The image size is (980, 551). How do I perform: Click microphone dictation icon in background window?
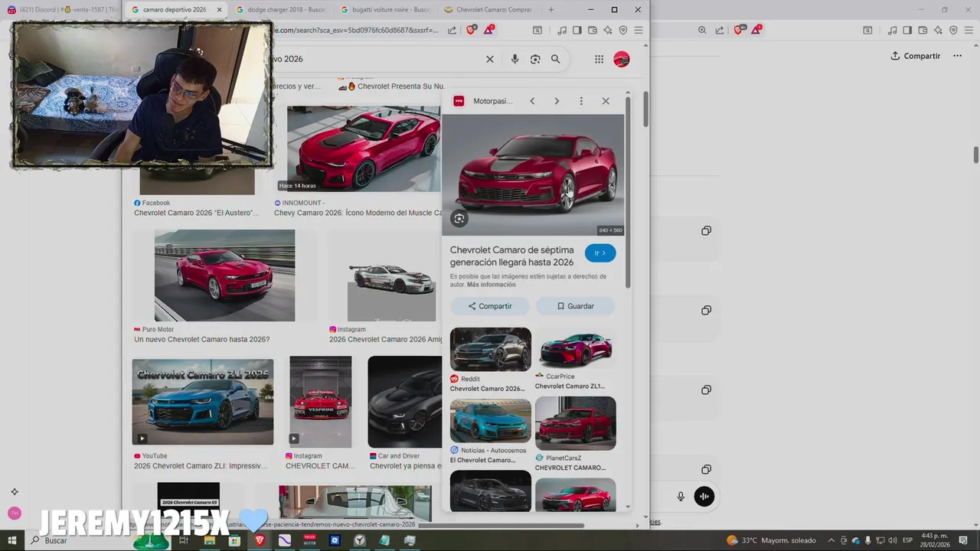pyautogui.click(x=681, y=497)
